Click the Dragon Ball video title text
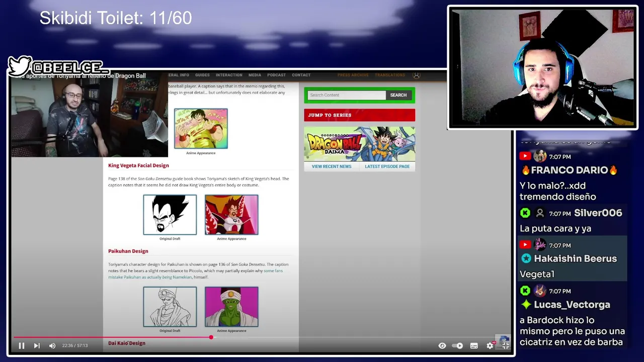The width and height of the screenshot is (644, 362). [80, 76]
